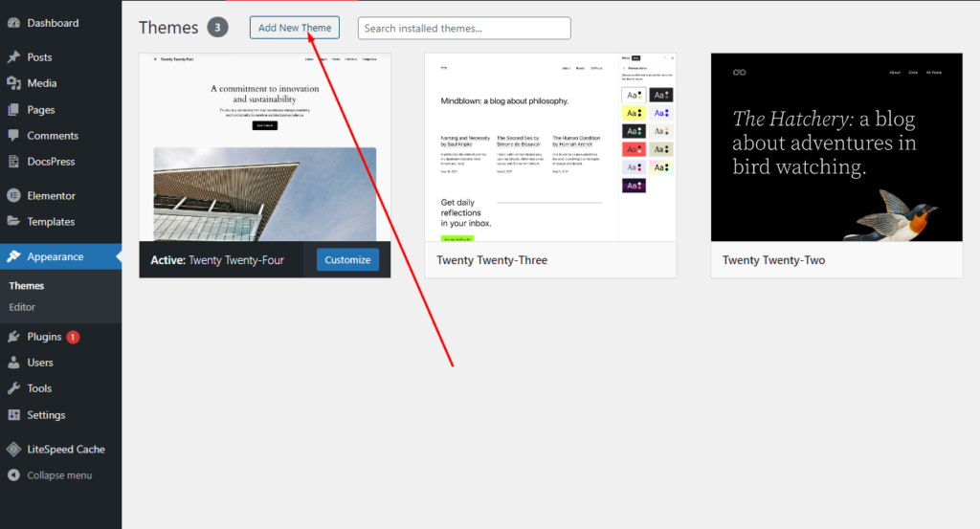Image resolution: width=980 pixels, height=529 pixels.
Task: Open the Editor submenu under Appearance
Action: (22, 307)
